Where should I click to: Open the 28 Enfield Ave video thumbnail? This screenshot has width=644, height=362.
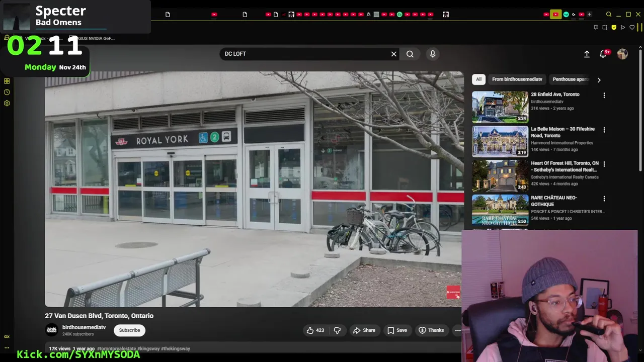tap(500, 107)
